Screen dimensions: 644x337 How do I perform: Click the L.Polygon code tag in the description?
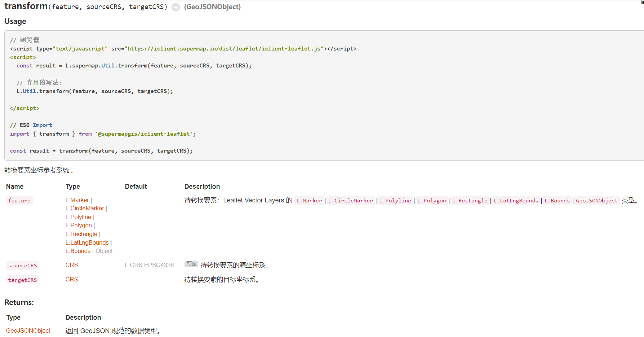432,201
